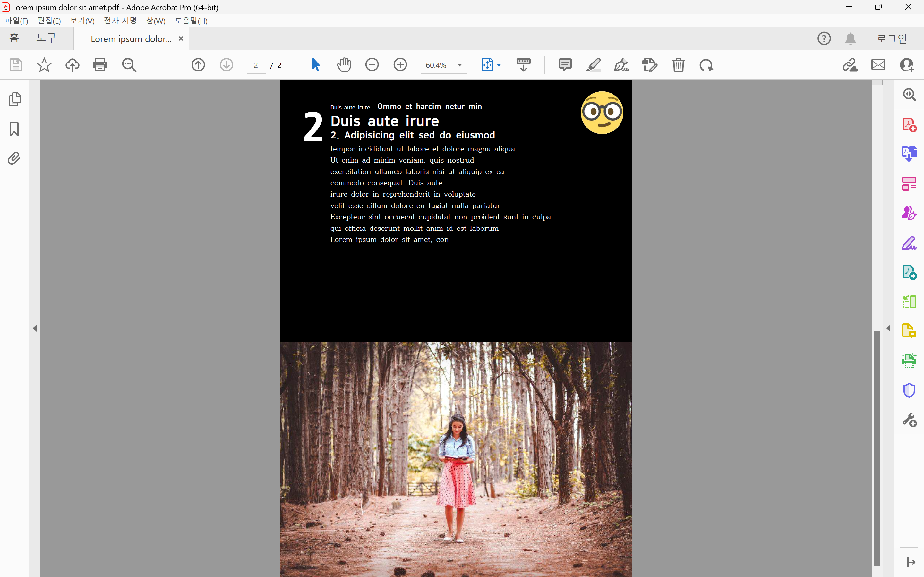
Task: Send file by email envelope icon
Action: (878, 65)
